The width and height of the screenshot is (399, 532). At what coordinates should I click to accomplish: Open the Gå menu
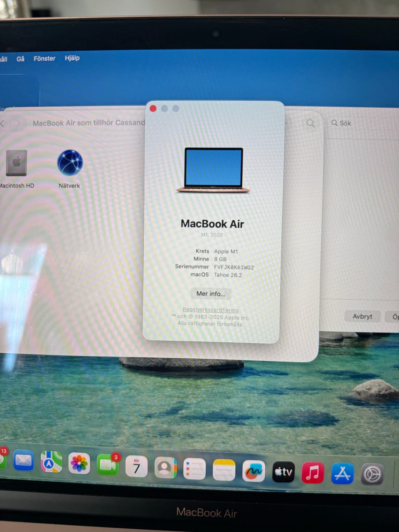pos(20,59)
